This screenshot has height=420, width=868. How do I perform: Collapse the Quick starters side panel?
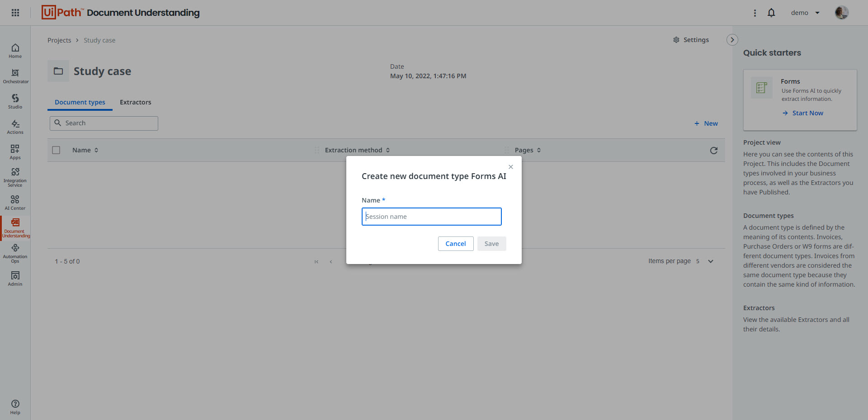click(732, 40)
